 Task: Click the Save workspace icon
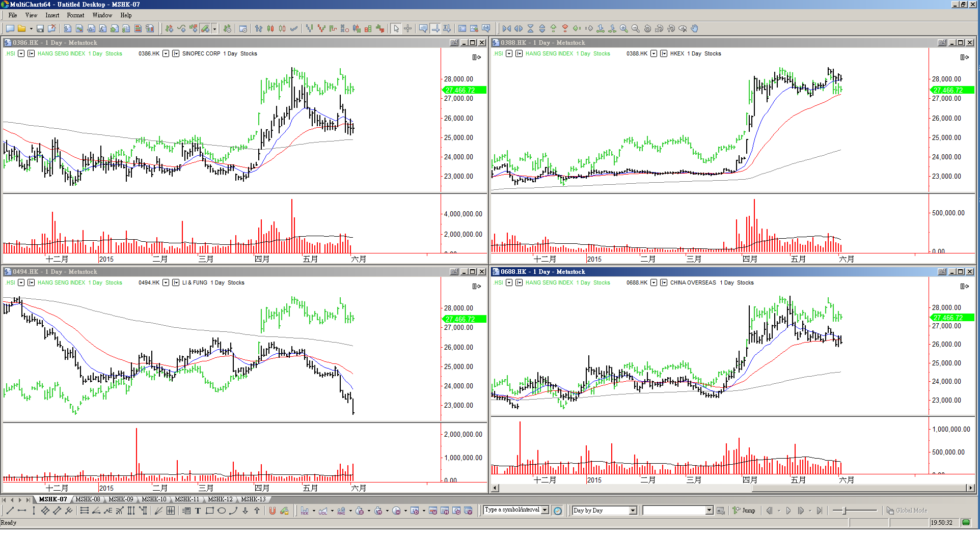point(40,29)
